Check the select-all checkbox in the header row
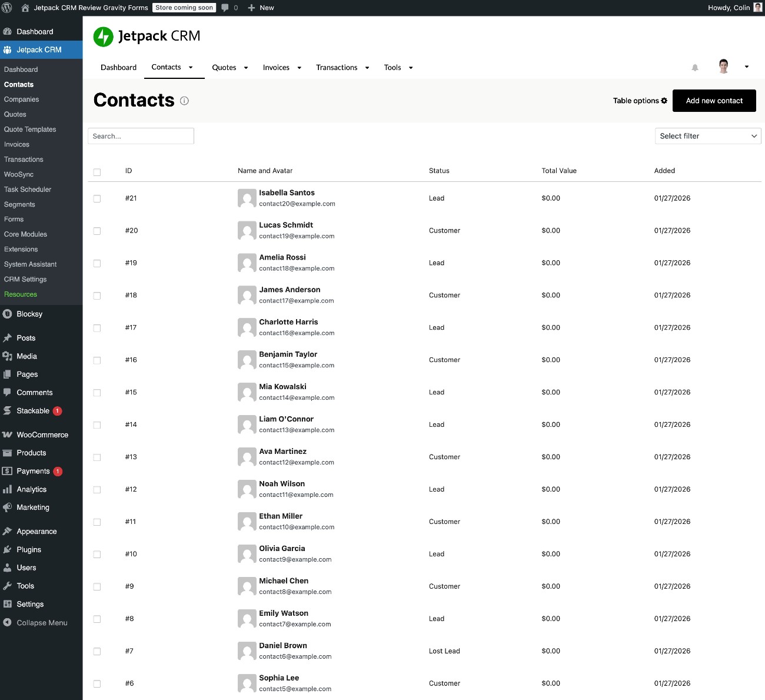765x700 pixels. point(97,172)
